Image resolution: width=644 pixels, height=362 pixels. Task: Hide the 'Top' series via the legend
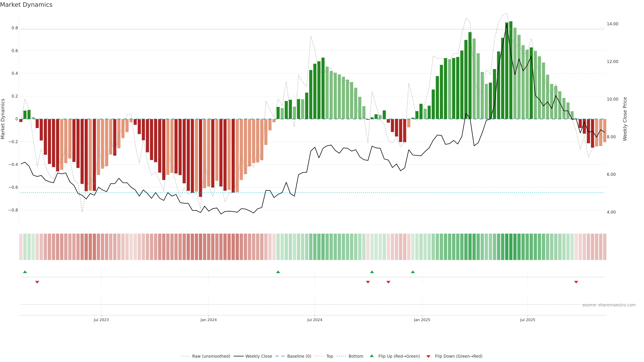pyautogui.click(x=330, y=356)
